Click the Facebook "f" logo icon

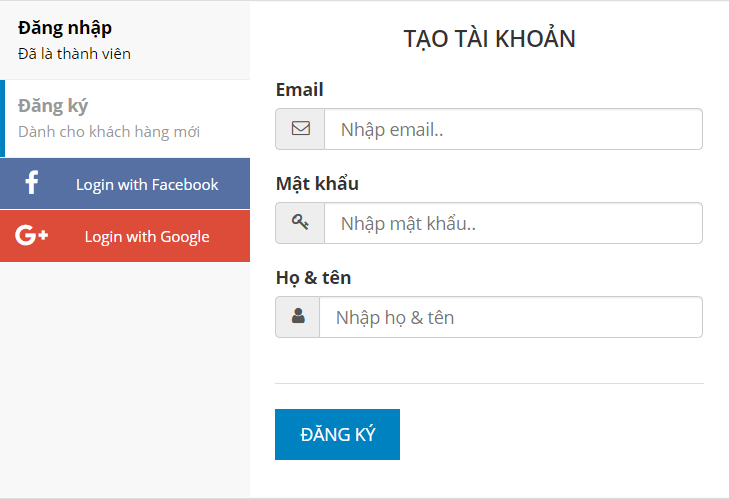pyautogui.click(x=32, y=182)
